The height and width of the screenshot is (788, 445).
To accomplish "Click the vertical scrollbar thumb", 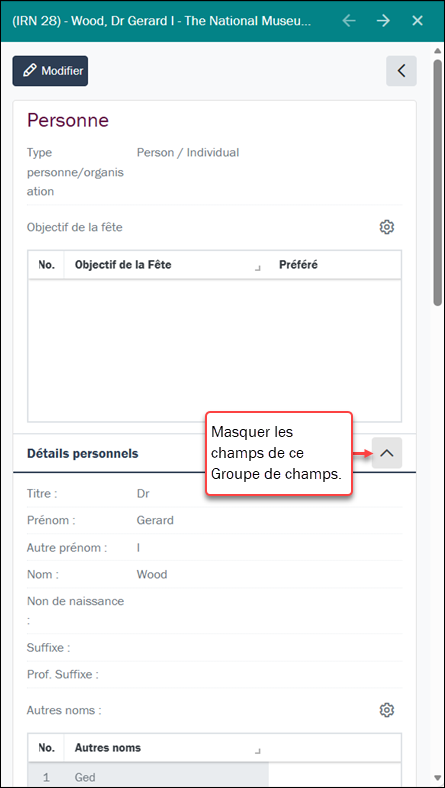I will click(x=437, y=182).
